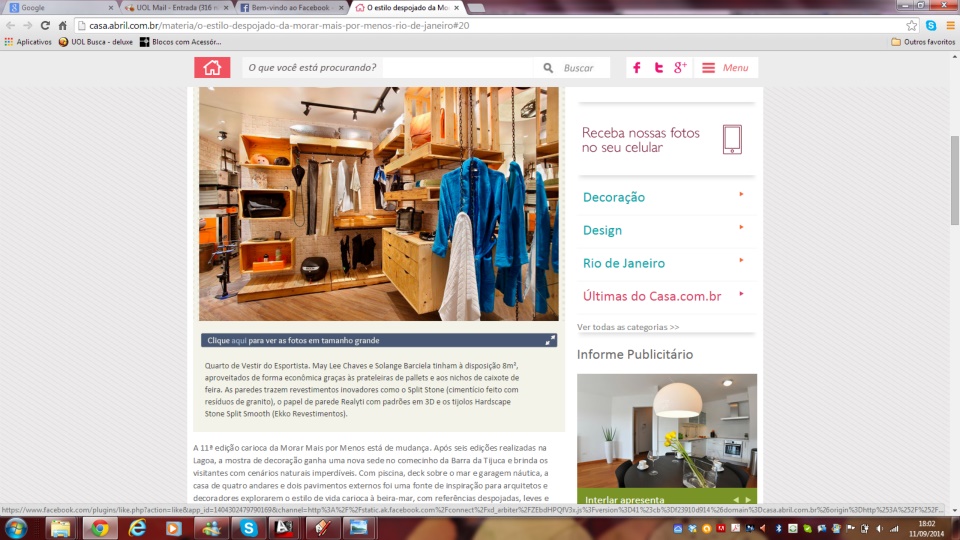This screenshot has height=540, width=960.
Task: Click the 'aqui' link for large photos
Action: [x=239, y=340]
